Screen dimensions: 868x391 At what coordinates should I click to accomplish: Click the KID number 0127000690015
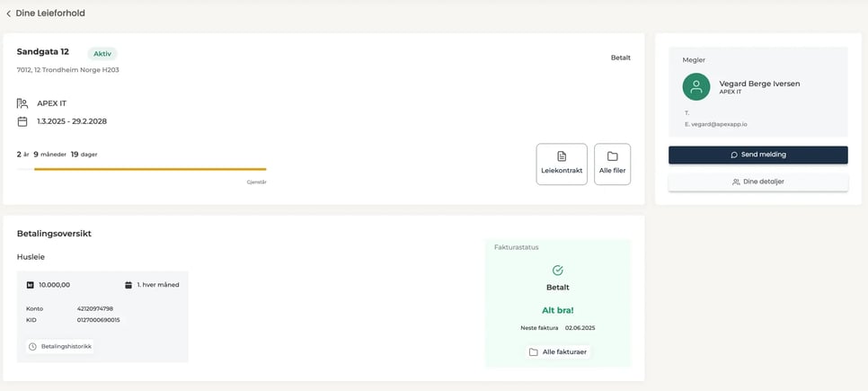click(98, 320)
